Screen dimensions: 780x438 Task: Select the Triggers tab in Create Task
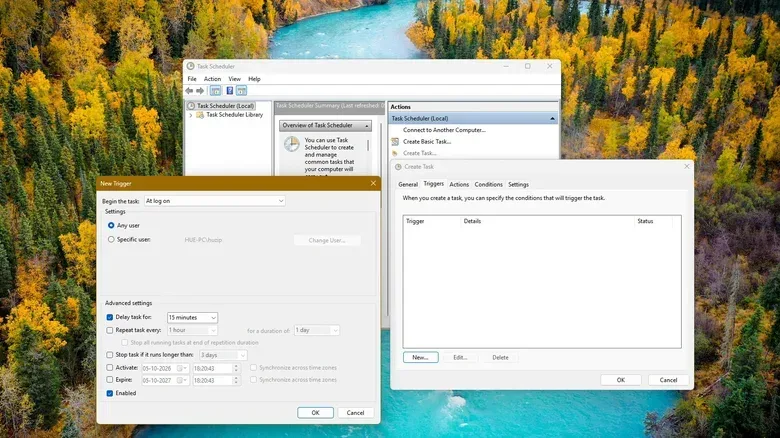[x=433, y=184]
